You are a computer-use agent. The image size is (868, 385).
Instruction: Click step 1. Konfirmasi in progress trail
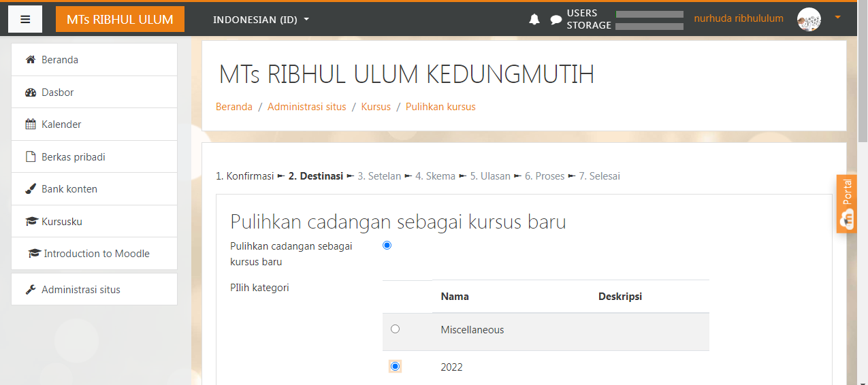pyautogui.click(x=244, y=176)
